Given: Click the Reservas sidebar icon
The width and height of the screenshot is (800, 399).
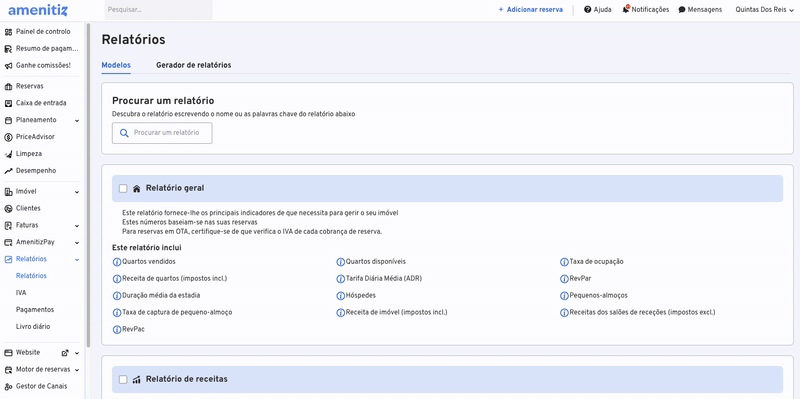Looking at the screenshot, I should point(8,86).
